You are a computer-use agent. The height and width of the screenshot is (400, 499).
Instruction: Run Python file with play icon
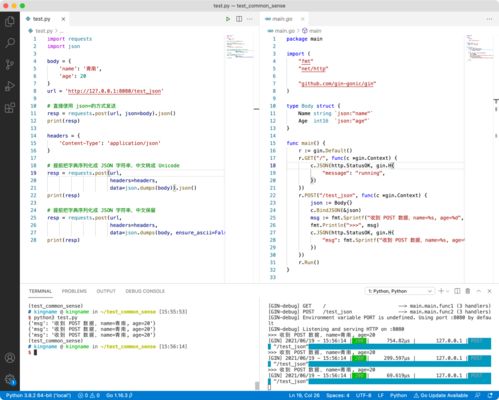228,19
